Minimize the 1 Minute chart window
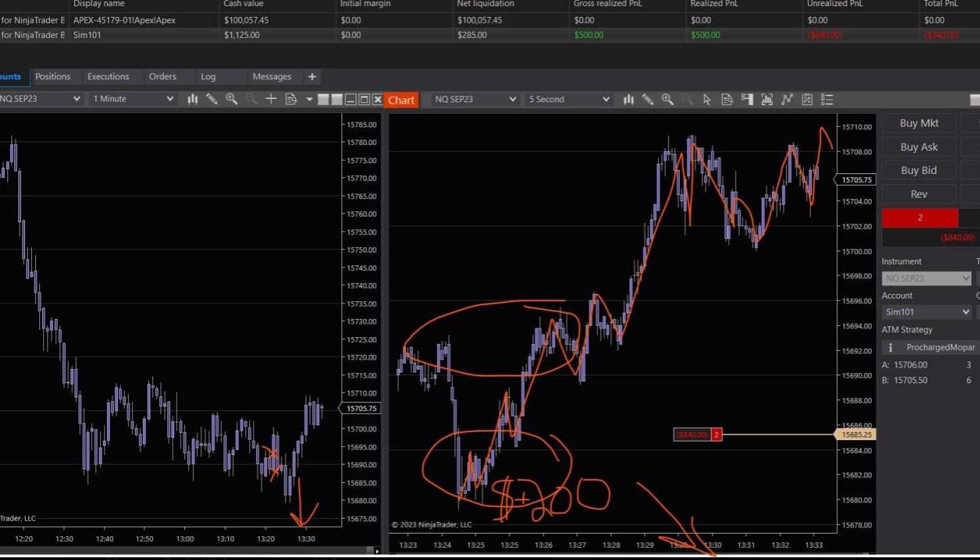980x560 pixels. click(x=350, y=100)
